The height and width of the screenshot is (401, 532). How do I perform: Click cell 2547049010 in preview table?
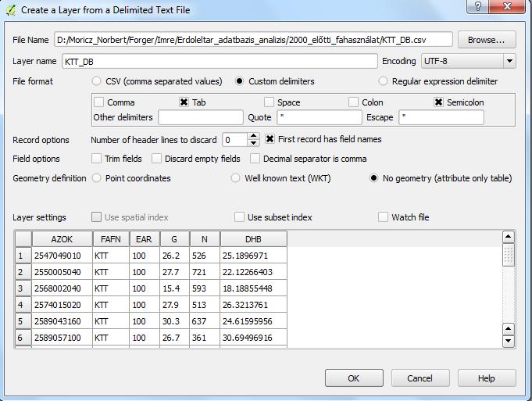(62, 256)
